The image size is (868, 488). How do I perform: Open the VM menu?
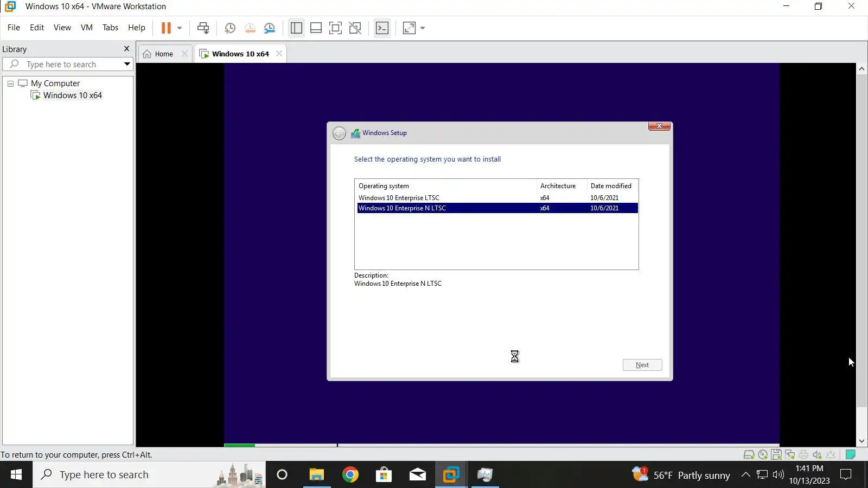point(87,28)
